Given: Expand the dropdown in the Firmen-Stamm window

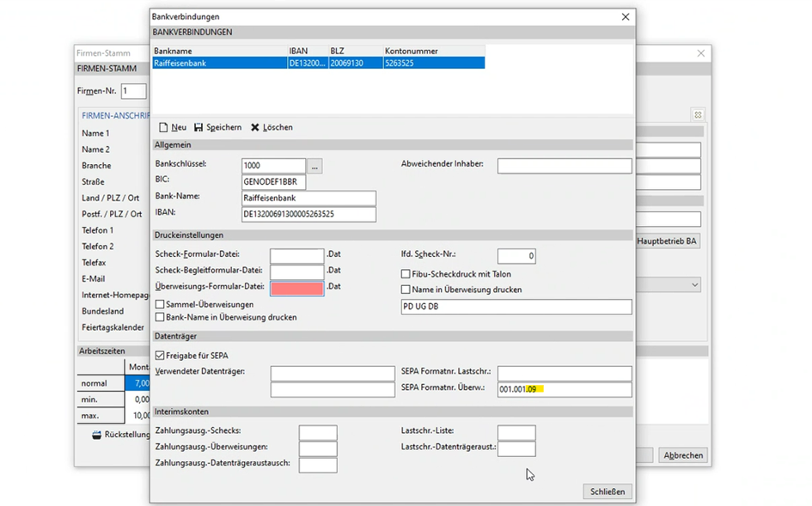Looking at the screenshot, I should [x=694, y=284].
